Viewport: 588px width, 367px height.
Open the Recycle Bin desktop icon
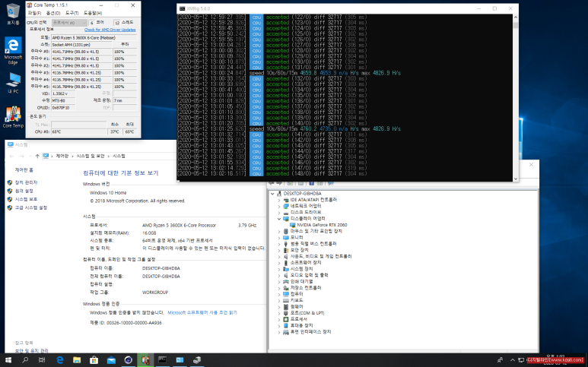(13, 14)
